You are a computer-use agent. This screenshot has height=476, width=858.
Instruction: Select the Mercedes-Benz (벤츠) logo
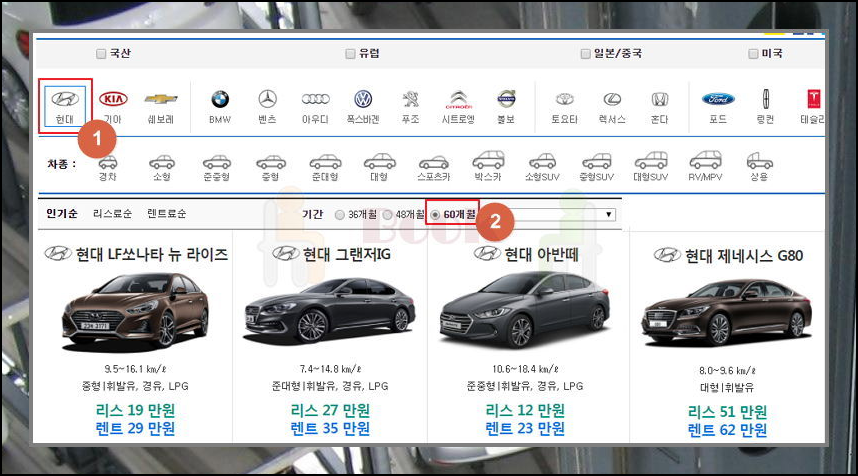pyautogui.click(x=268, y=99)
